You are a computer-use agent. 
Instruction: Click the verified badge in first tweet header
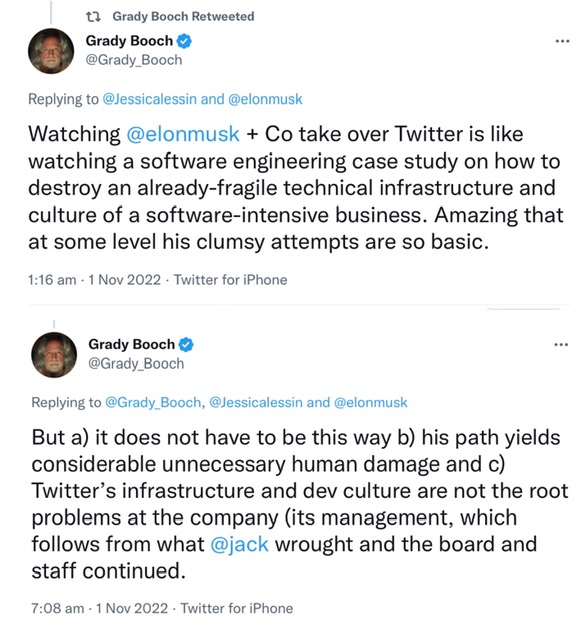tap(184, 41)
